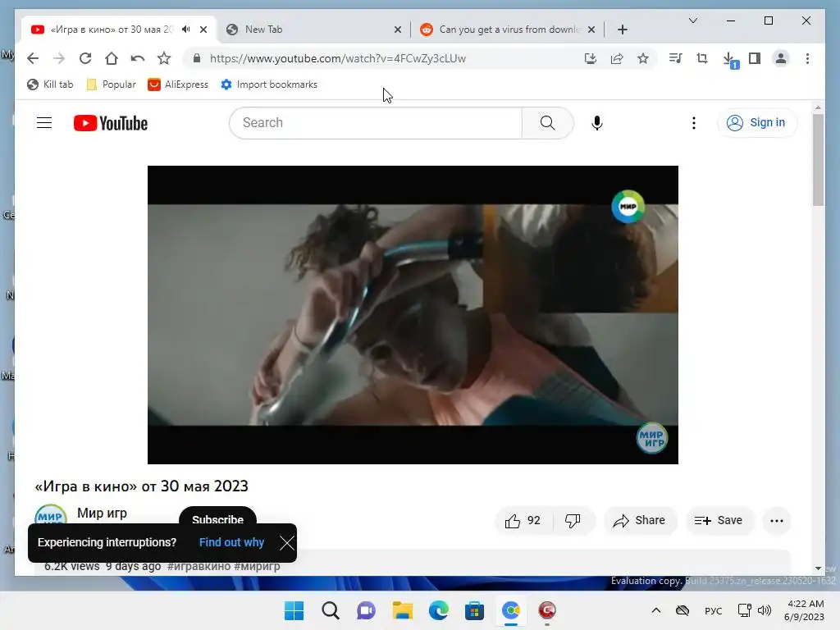Open the browser profile avatar

pos(781,58)
